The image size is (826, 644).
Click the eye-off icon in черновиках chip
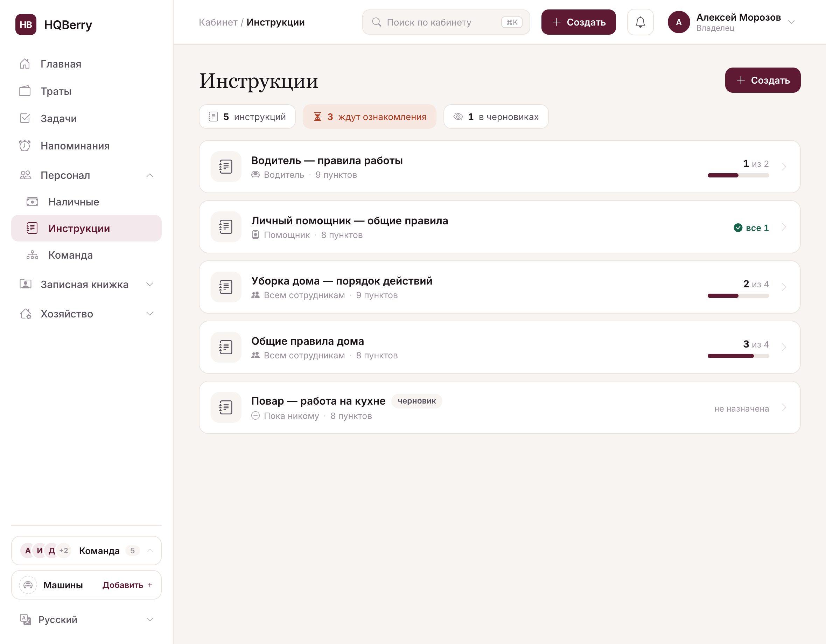[458, 117]
